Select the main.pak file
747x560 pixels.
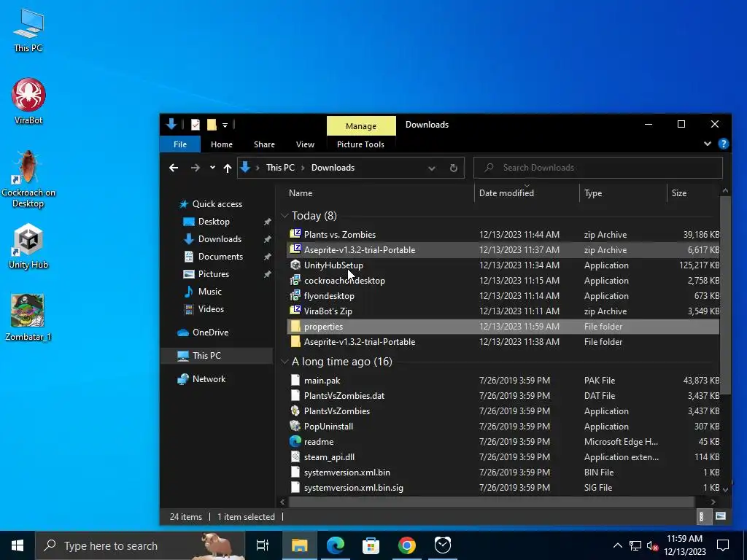pyautogui.click(x=503, y=381)
